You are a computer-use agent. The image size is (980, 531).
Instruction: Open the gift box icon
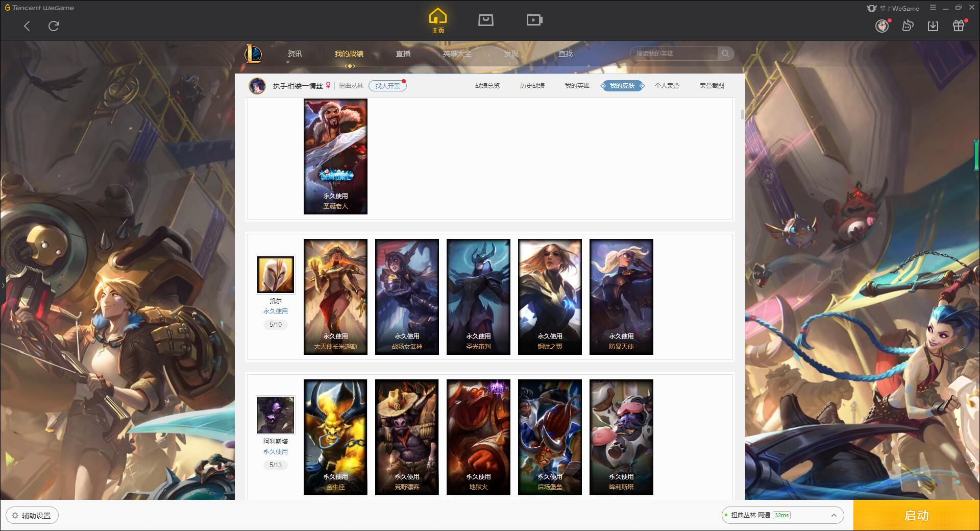coord(959,26)
